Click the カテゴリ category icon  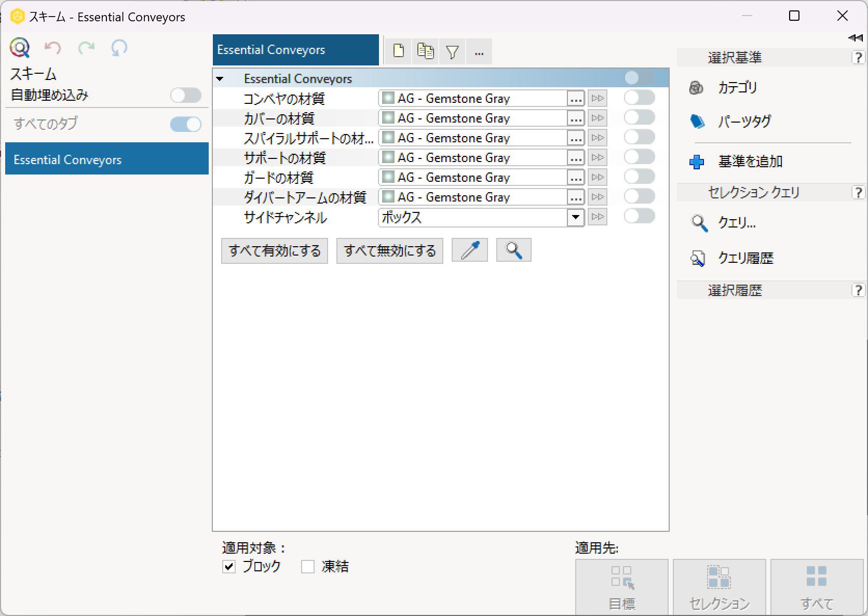coord(697,88)
